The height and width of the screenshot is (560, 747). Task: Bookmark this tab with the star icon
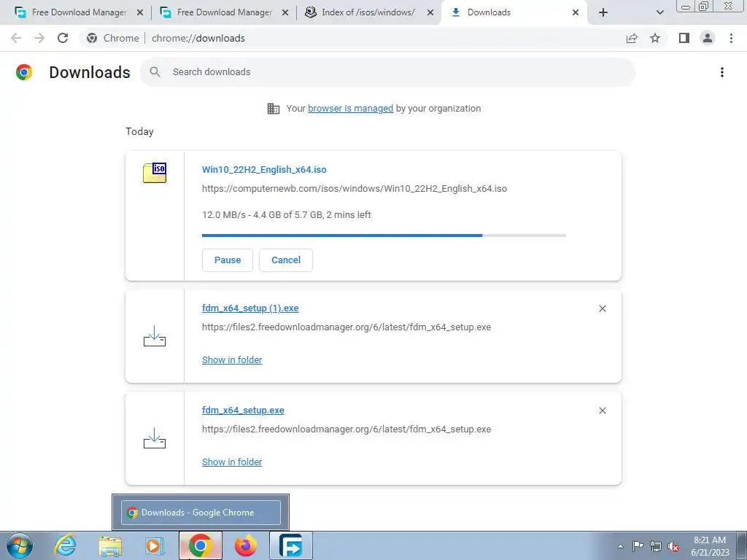pos(655,38)
